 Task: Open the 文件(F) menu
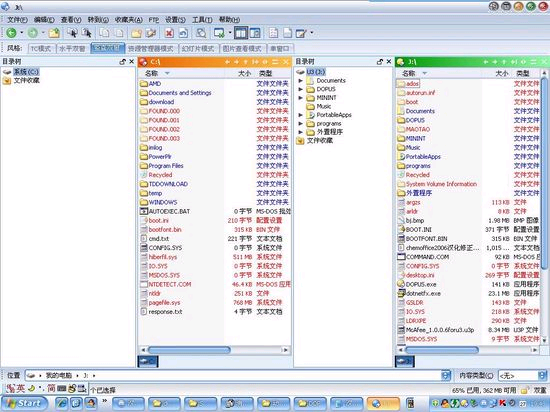[18, 20]
